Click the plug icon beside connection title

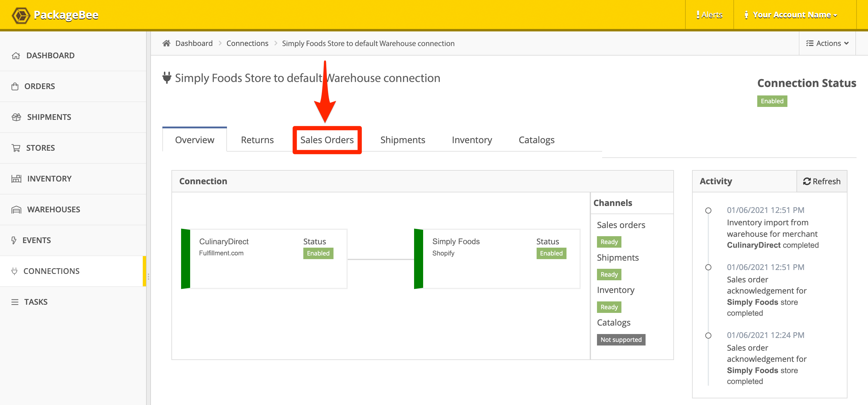click(167, 78)
